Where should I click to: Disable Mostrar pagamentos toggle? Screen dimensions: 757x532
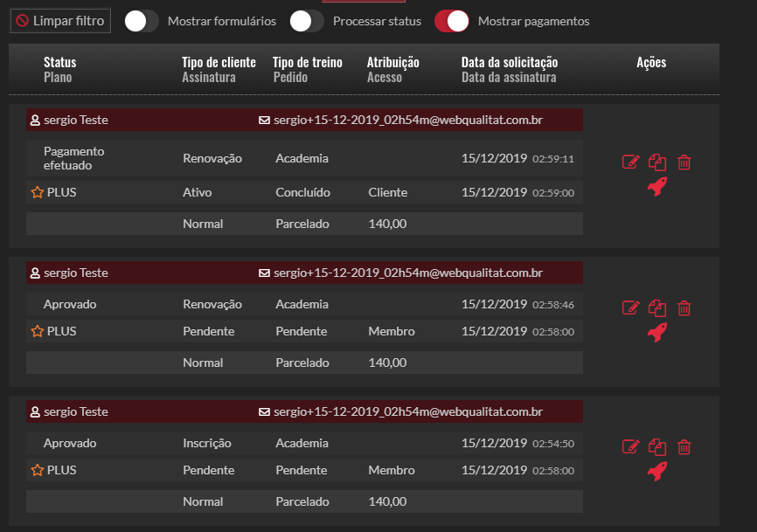pos(452,21)
